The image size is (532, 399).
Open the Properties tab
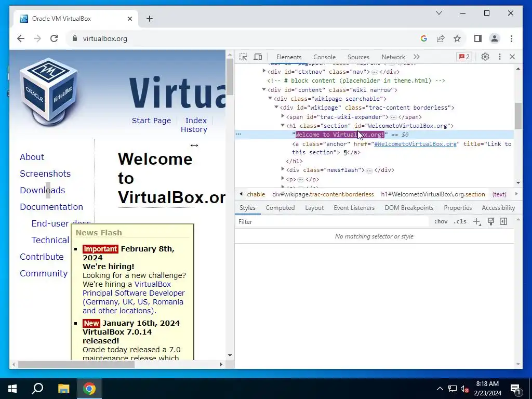(x=458, y=208)
